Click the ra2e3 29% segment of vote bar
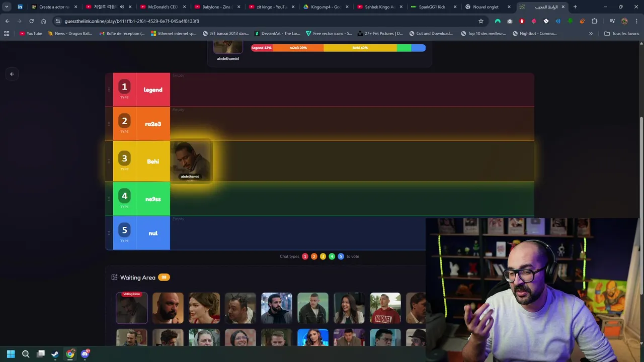The image size is (644, 362). pyautogui.click(x=298, y=48)
